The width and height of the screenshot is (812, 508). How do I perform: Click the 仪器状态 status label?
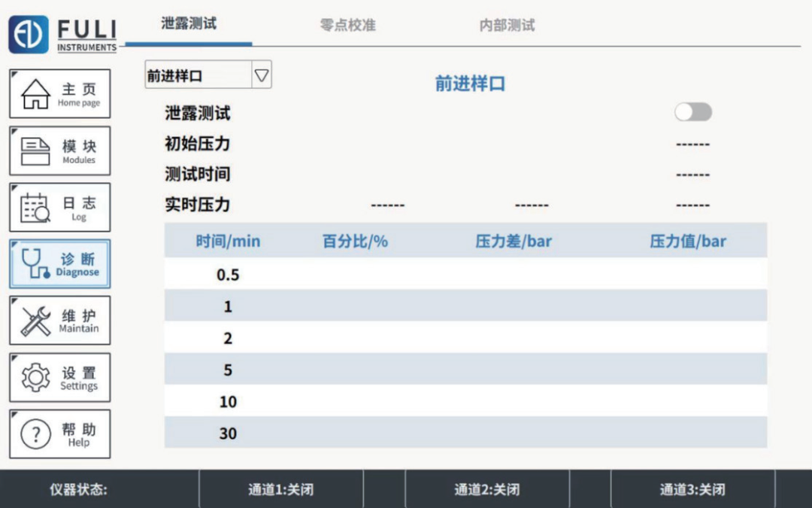[78, 489]
